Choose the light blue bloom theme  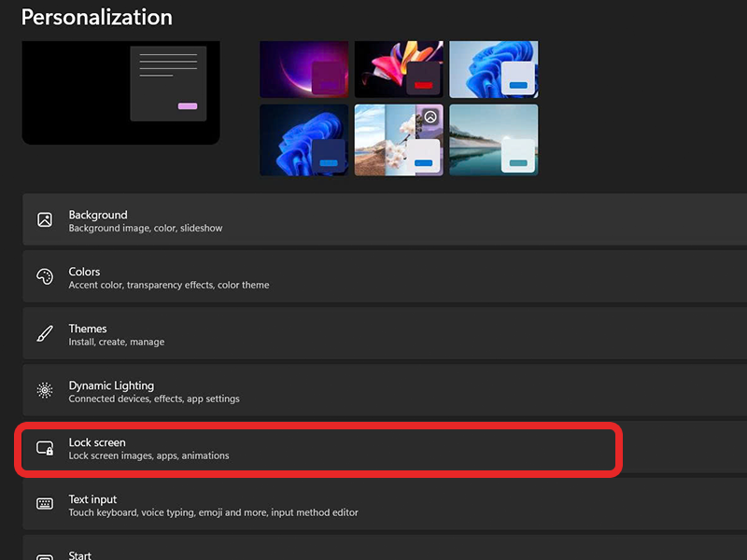(493, 69)
